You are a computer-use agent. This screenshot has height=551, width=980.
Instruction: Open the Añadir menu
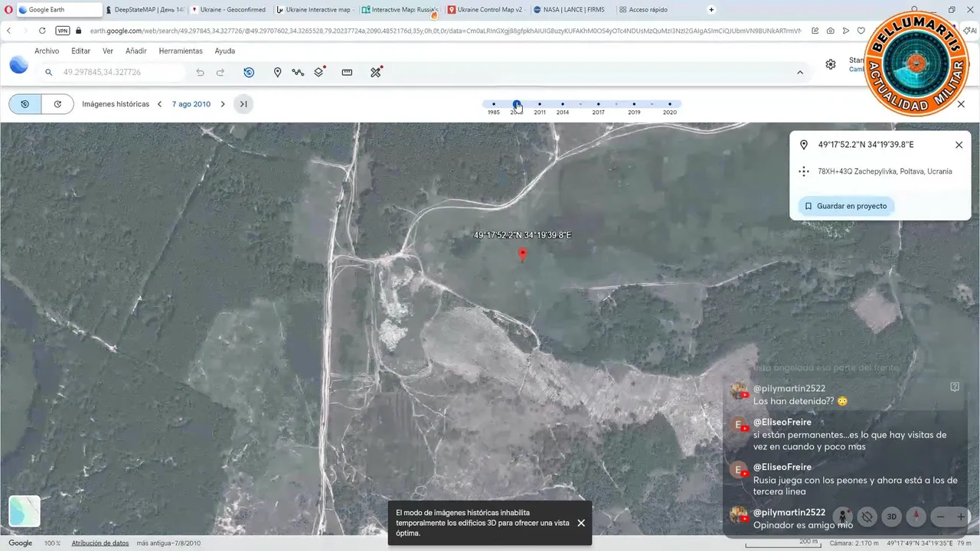click(x=136, y=51)
